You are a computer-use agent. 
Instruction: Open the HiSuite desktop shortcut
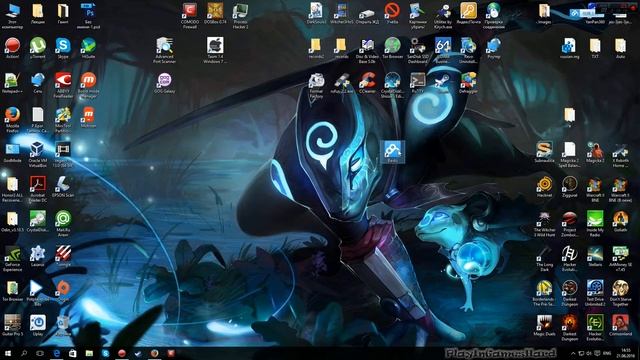tap(88, 48)
